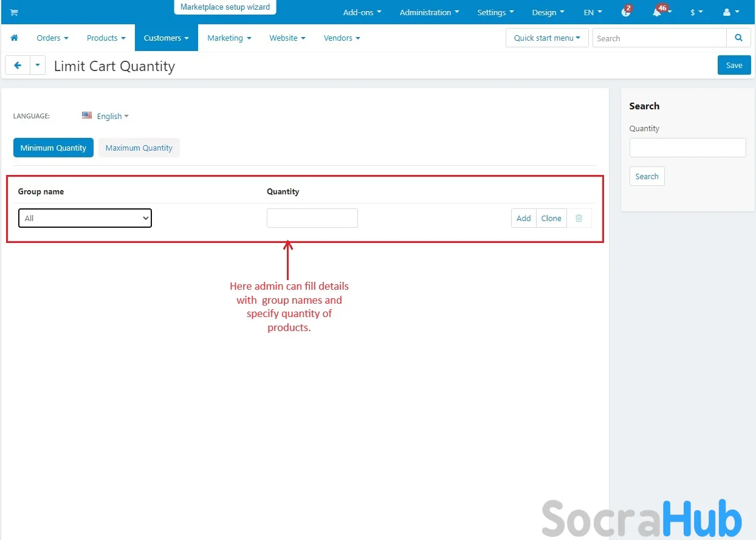This screenshot has height=540, width=756.
Task: Open the user account icon menu
Action: (x=730, y=12)
